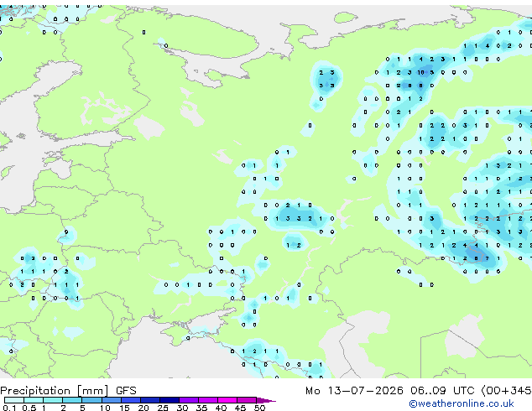Click the above-50 arrow tip of legend

click(266, 400)
